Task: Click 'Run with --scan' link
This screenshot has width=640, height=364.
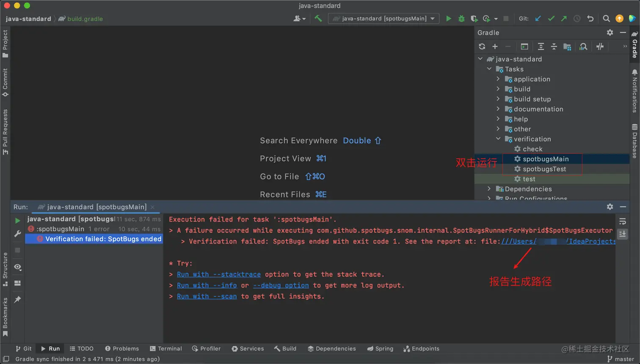Action: point(207,296)
